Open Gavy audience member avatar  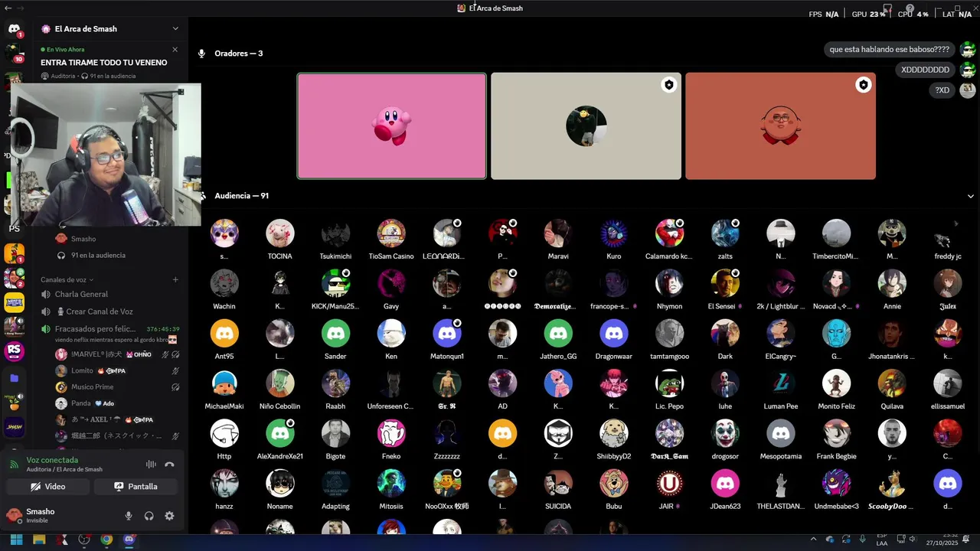point(391,283)
